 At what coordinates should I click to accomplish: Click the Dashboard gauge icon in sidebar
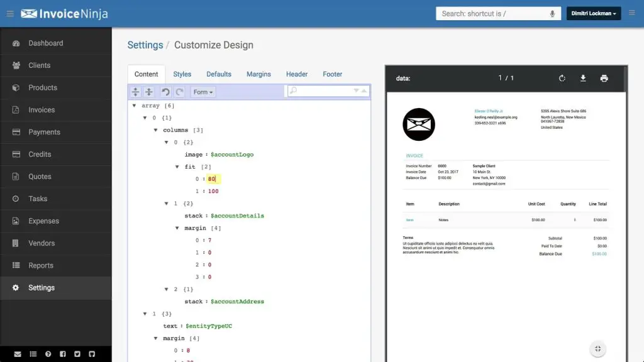pyautogui.click(x=16, y=43)
